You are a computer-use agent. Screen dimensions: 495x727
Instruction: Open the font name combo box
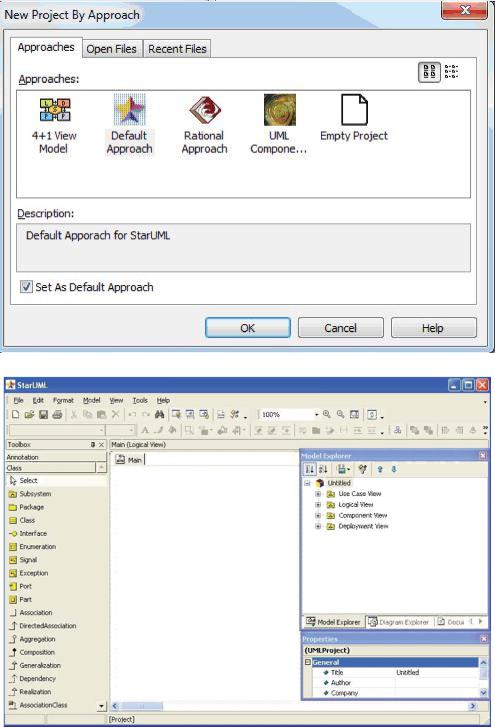click(57, 430)
